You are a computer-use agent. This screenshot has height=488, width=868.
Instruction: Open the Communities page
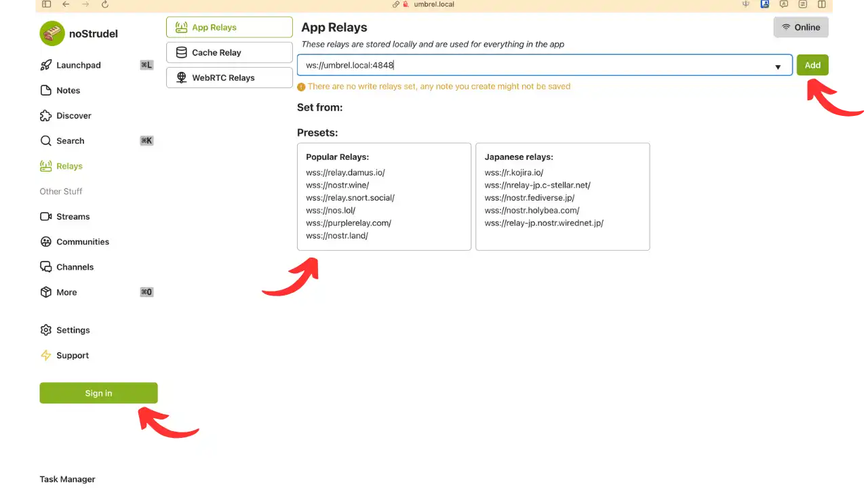(x=82, y=241)
